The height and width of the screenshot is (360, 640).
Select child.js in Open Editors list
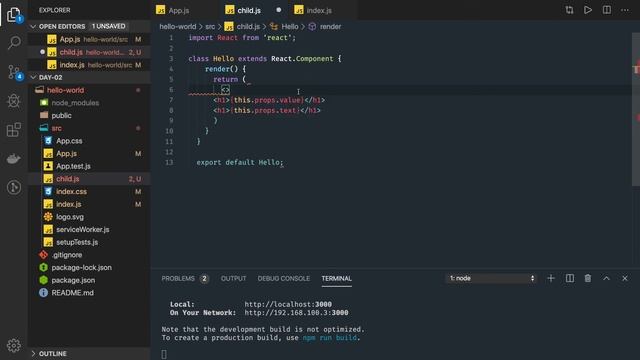[x=89, y=52]
